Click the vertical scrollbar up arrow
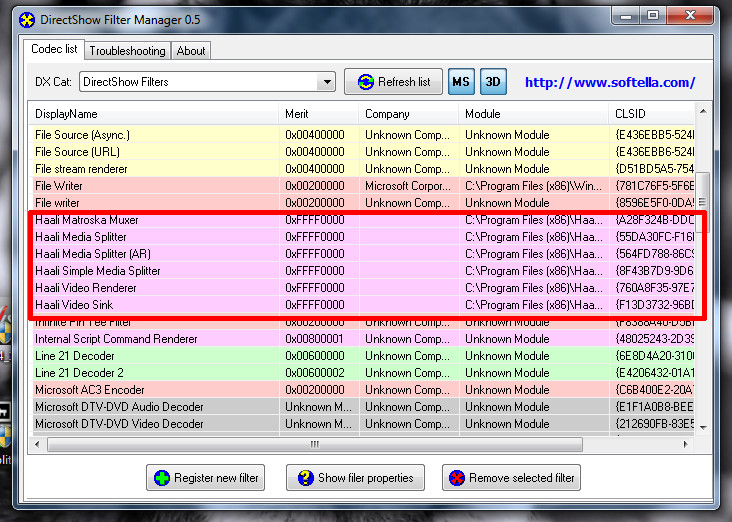This screenshot has height=522, width=732. coord(703,112)
